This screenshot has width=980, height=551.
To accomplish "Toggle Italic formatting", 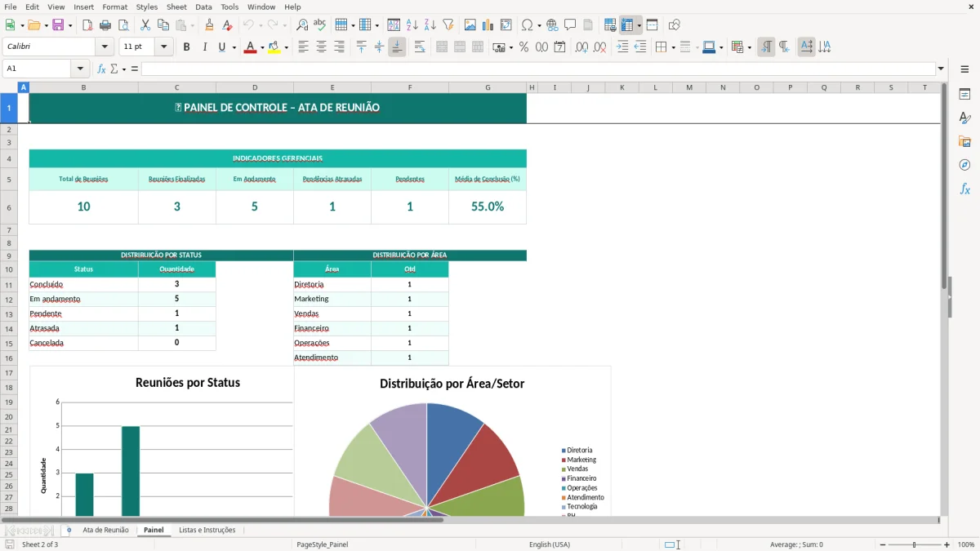I will pyautogui.click(x=204, y=47).
